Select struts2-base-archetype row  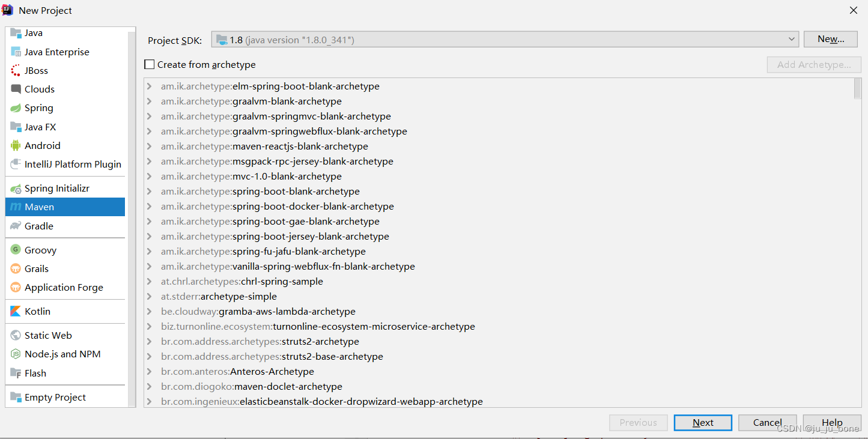point(498,356)
